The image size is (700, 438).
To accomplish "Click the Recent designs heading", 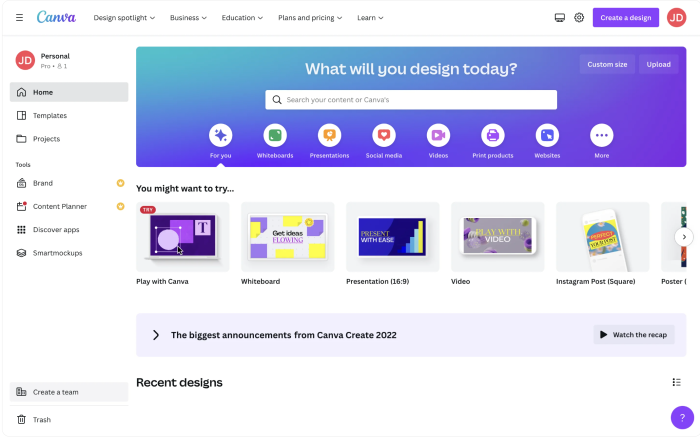I will tap(179, 382).
